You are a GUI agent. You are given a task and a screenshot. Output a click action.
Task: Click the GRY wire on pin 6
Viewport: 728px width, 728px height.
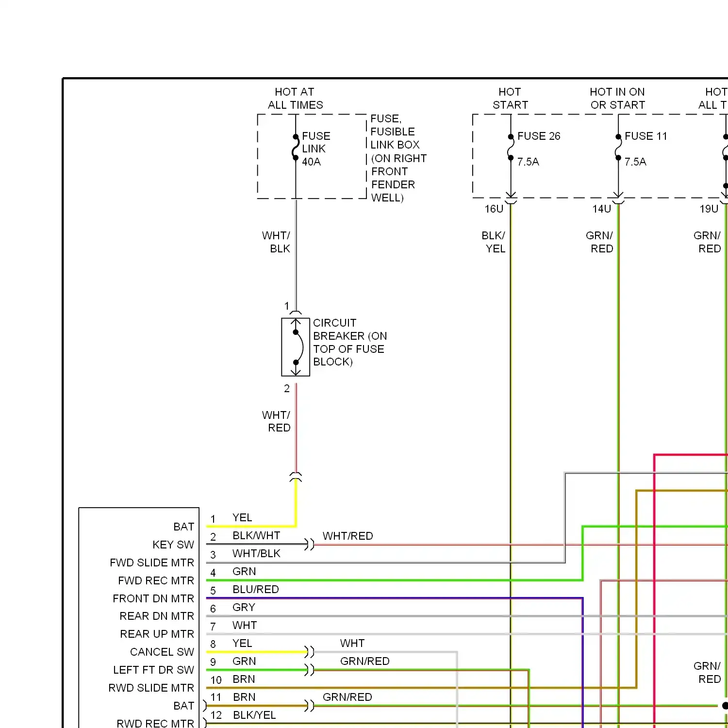coord(467,616)
